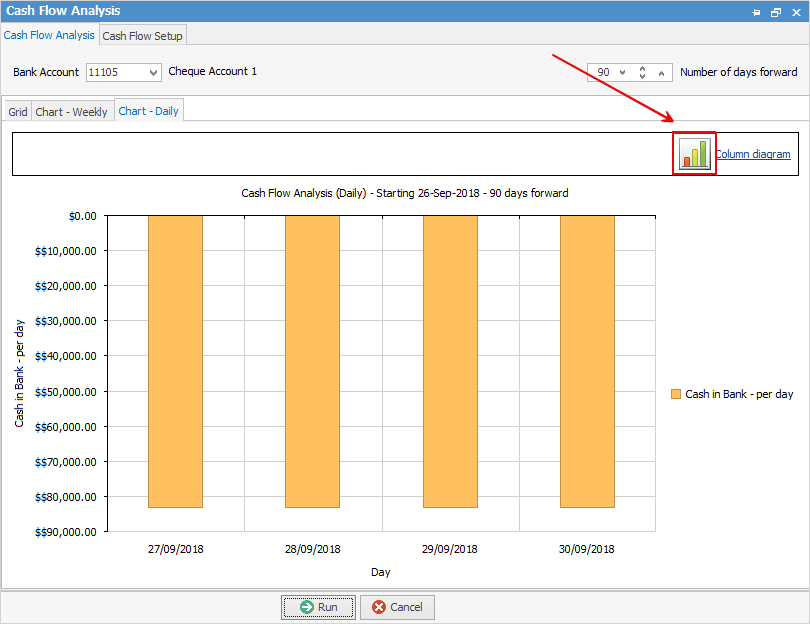Click the orange legend swatch for Cash in Bank
Viewport: 810px width, 624px height.
click(676, 394)
